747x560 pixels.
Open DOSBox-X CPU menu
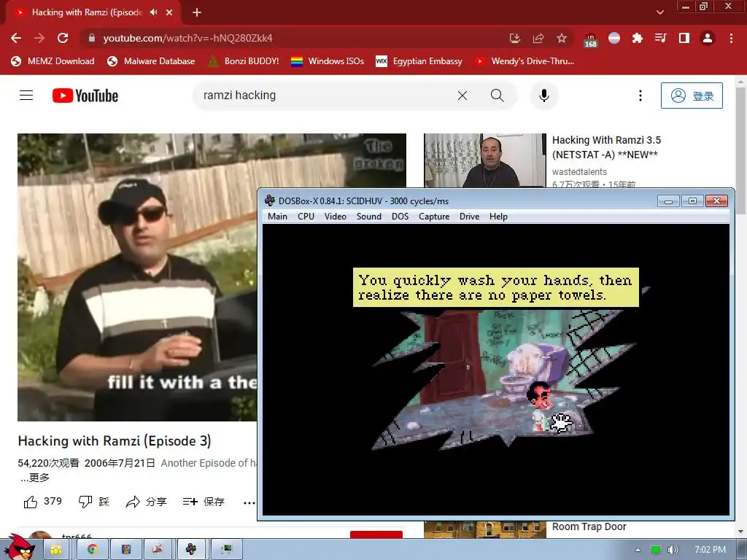tap(306, 217)
